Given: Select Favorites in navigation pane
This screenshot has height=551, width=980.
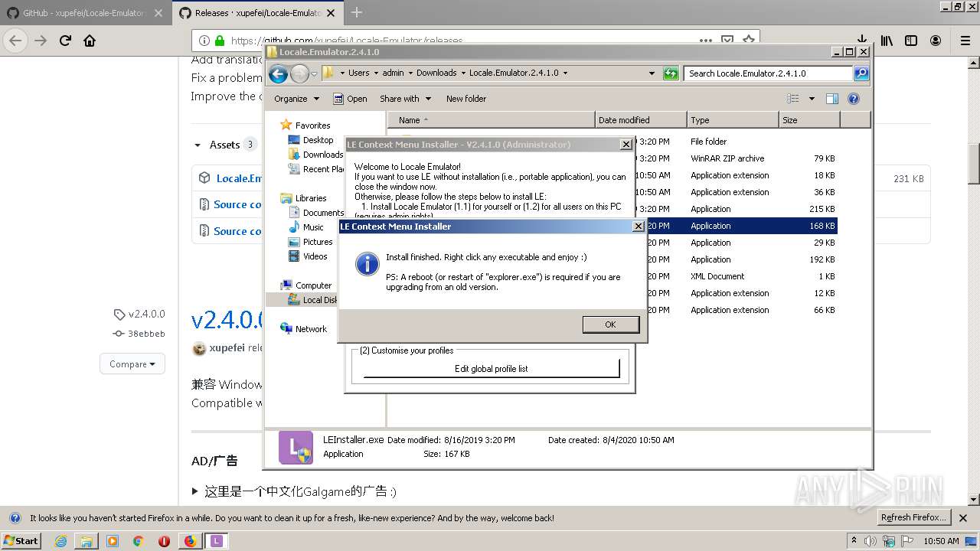Looking at the screenshot, I should 312,126.
